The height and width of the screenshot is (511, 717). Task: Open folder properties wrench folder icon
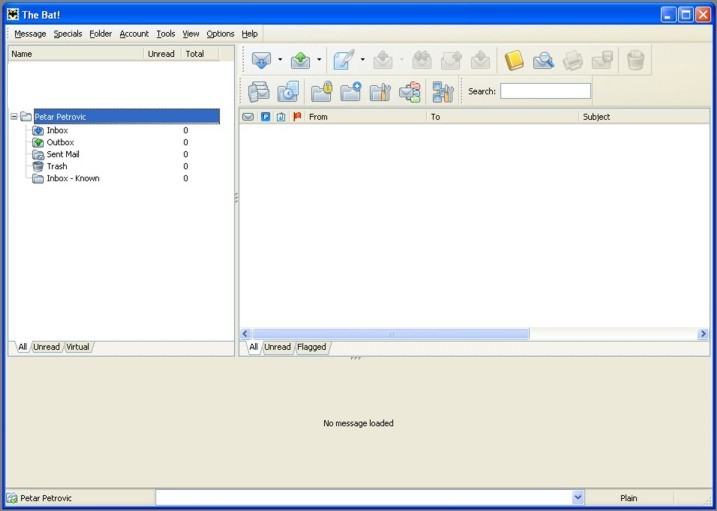coord(380,91)
